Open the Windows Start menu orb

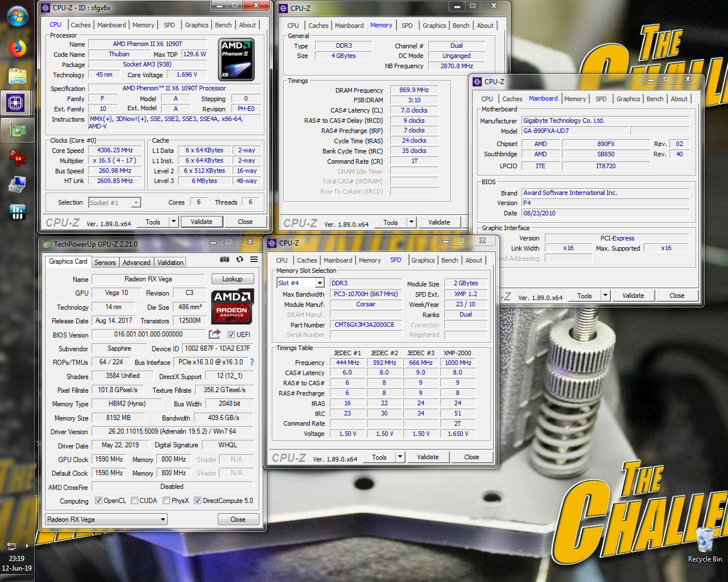[x=17, y=16]
